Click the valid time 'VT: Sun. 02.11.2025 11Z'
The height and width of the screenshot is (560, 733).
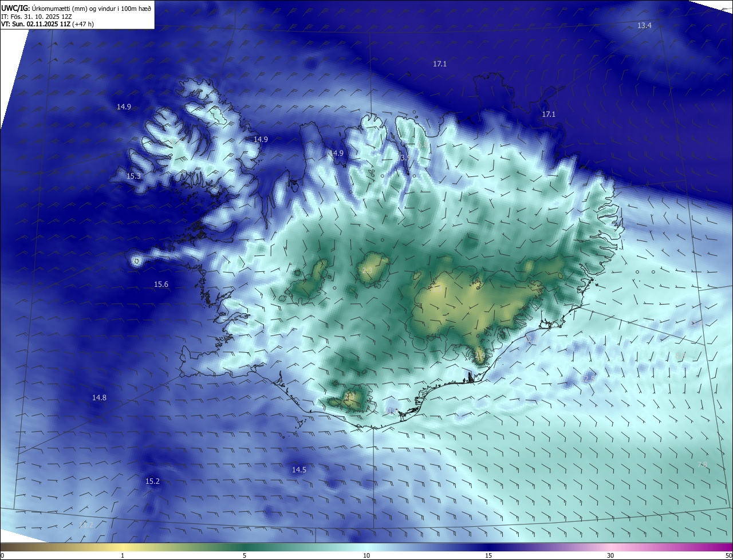point(36,24)
